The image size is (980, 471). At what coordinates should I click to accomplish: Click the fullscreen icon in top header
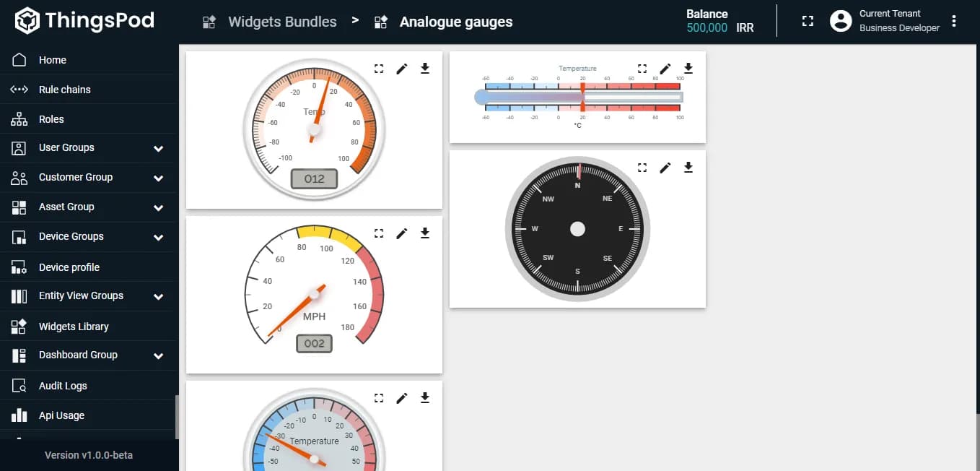pyautogui.click(x=808, y=21)
